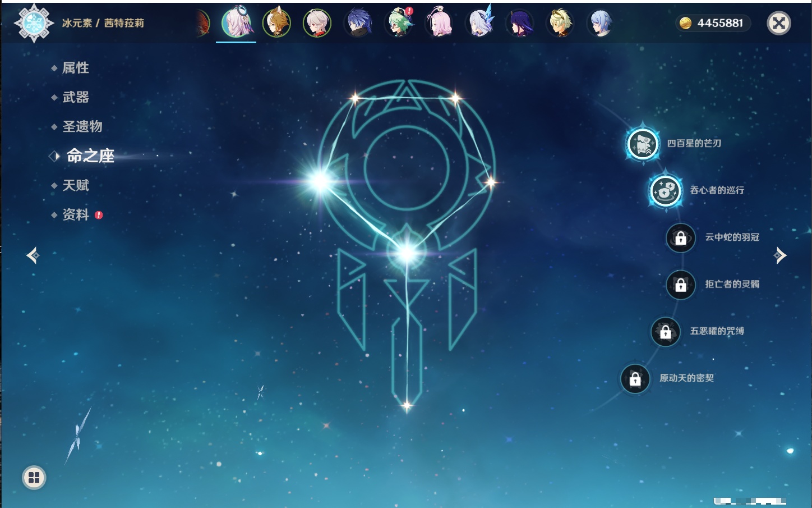This screenshot has height=508, width=812.
Task: Click the 拒亡者的灵髑 label text
Action: (x=732, y=284)
